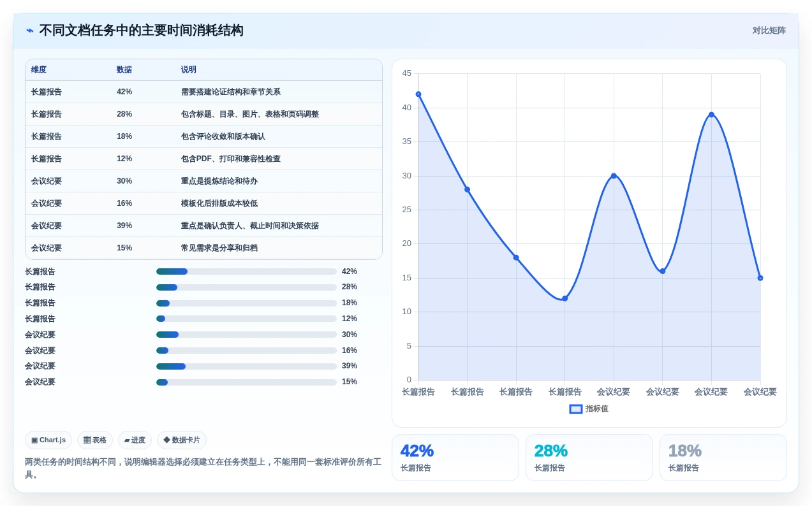Select the 表格 chip
812x506 pixels.
tap(95, 440)
